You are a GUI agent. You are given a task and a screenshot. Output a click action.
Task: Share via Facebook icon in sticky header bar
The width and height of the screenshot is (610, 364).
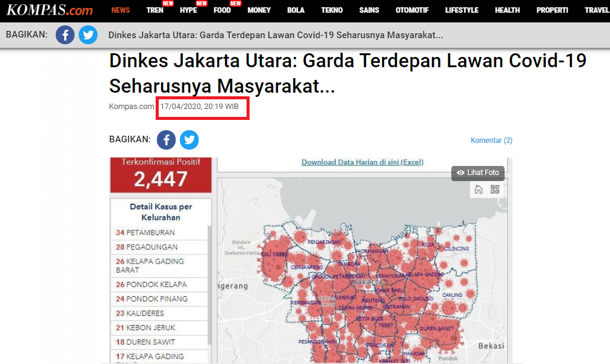click(65, 35)
